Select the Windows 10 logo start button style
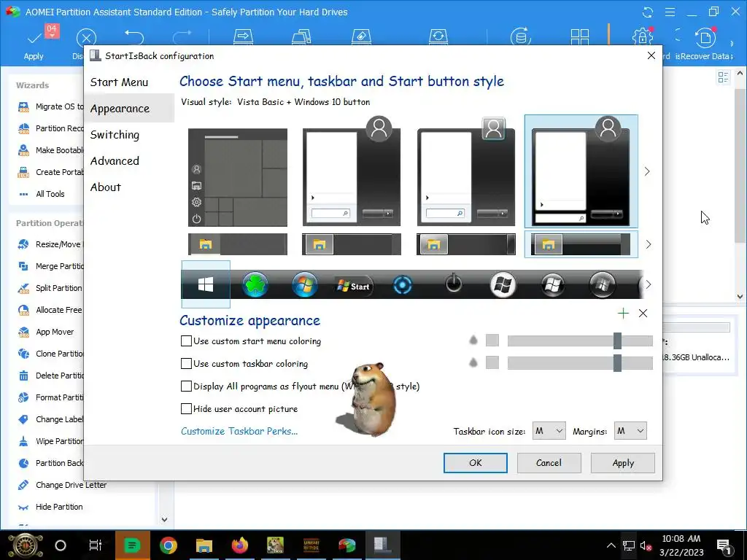Image resolution: width=747 pixels, height=560 pixels. (x=205, y=285)
